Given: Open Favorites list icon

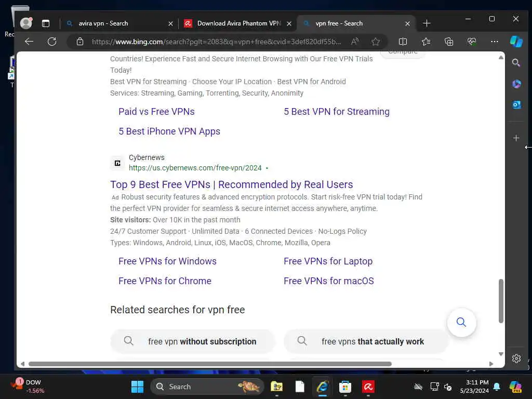Looking at the screenshot, I should point(426,42).
